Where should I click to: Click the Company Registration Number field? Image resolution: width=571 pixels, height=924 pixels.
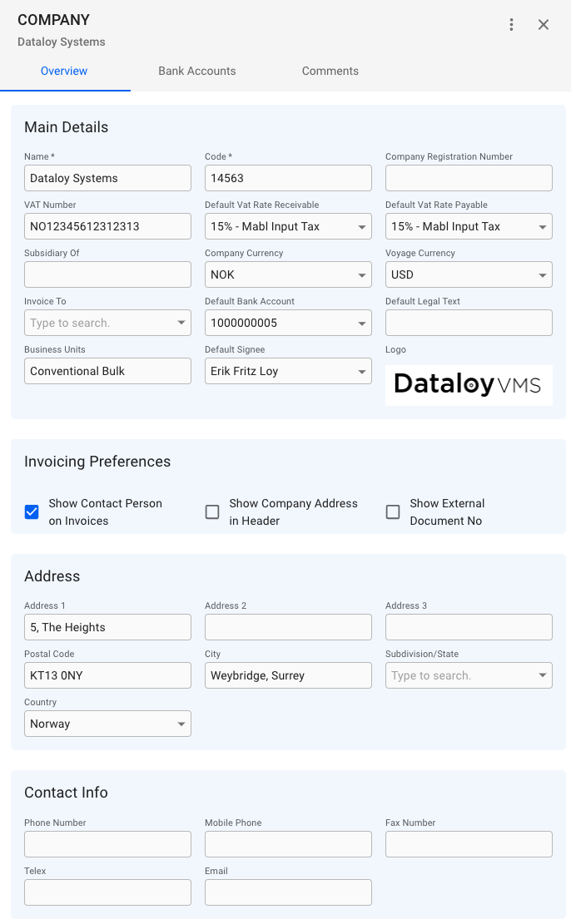coord(469,178)
